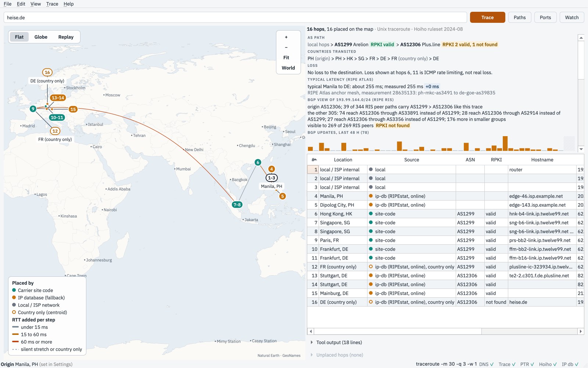588x368 pixels.
Task: Select row 16 heise.de hostname cell
Action: 542,302
